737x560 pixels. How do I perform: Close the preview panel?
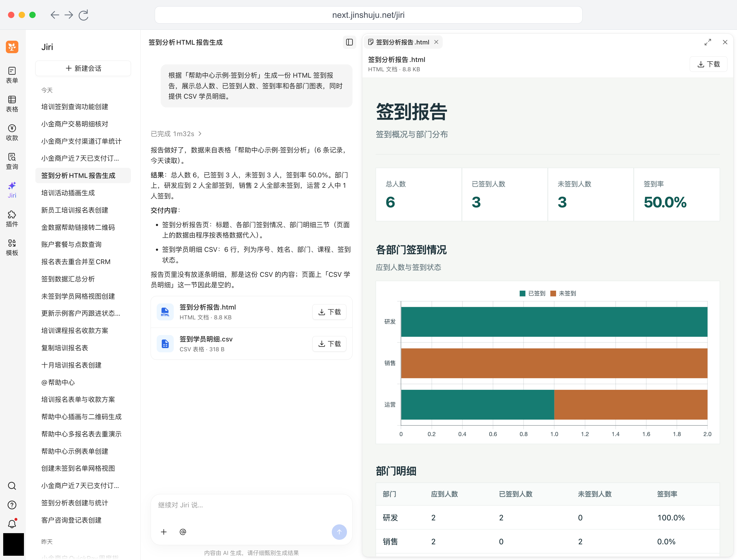725,42
